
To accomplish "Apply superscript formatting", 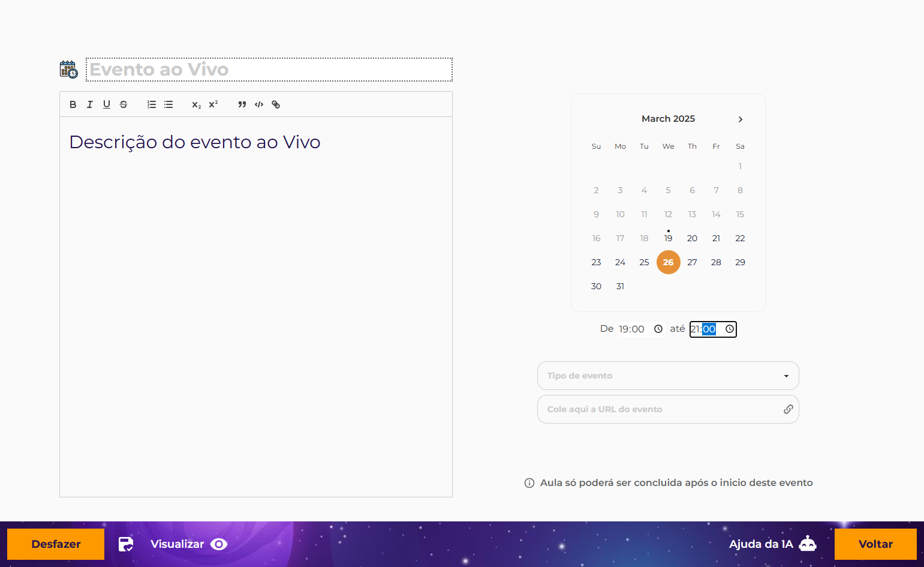I will 213,104.
